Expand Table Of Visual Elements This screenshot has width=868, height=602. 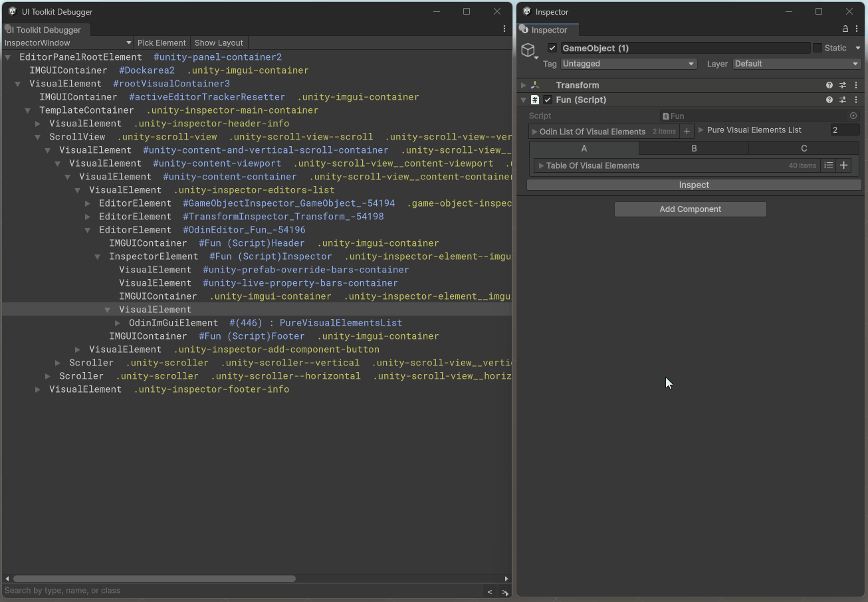click(x=541, y=165)
